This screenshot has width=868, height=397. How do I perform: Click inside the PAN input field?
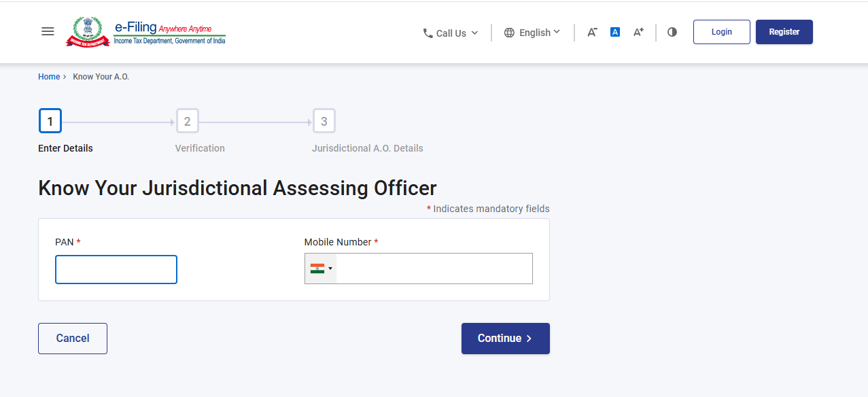click(x=116, y=269)
